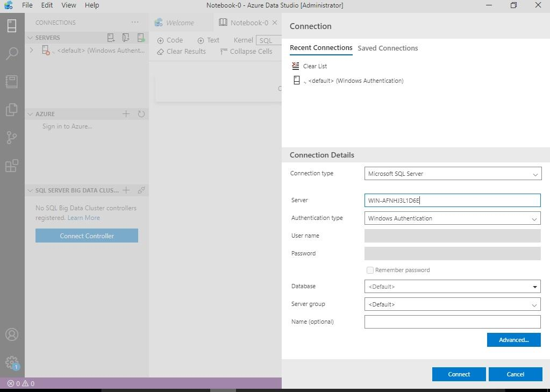Click the empty notebook cell area

coord(218,89)
